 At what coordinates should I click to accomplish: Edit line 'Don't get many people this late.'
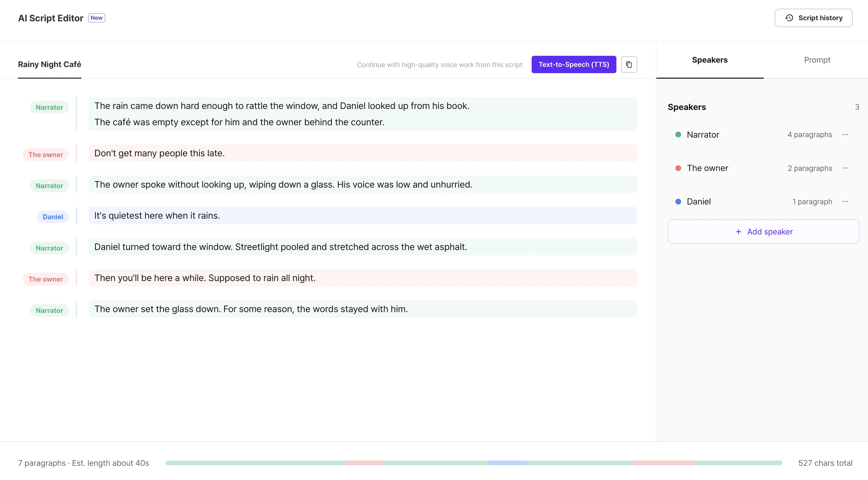[x=363, y=153]
